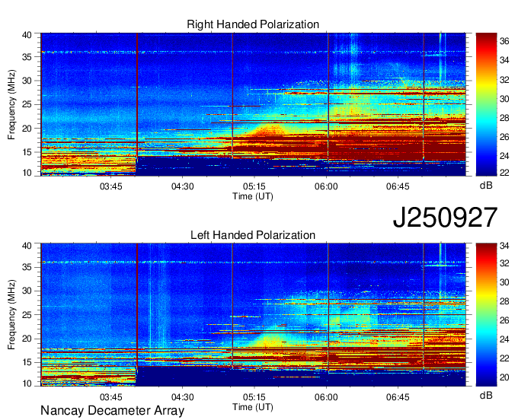Click the 40 MHz tick on top plot

28,36
